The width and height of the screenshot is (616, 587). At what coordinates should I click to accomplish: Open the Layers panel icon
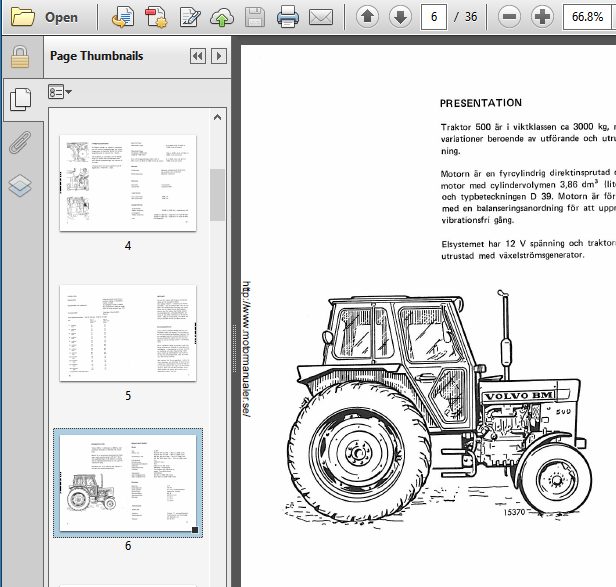[x=20, y=185]
